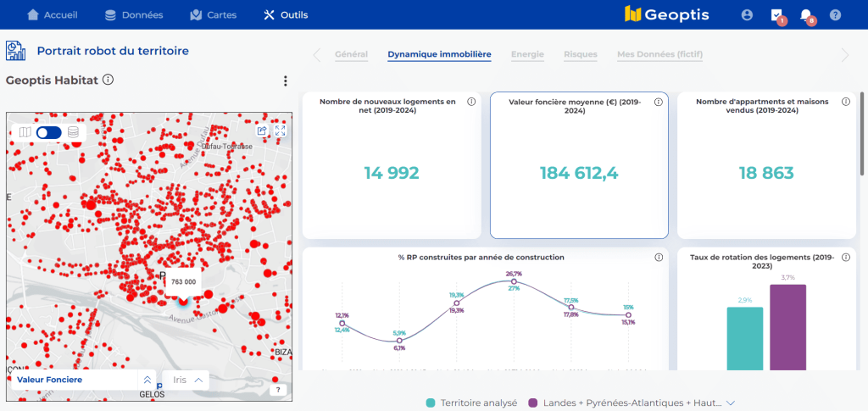868x411 pixels.
Task: Switch to the Energie tab
Action: tap(527, 55)
